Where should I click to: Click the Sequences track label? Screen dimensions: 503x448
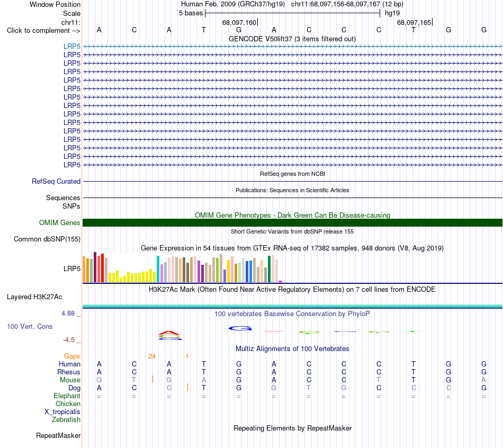63,198
